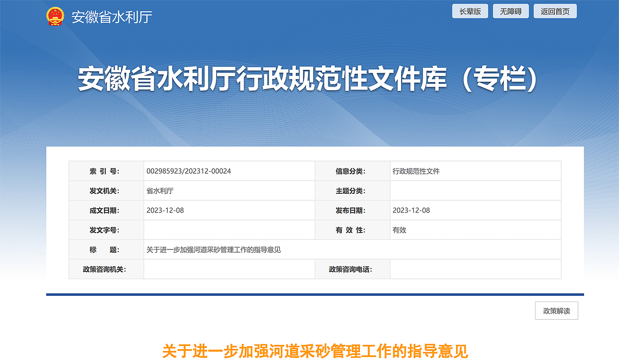This screenshot has width=619, height=364.
Task: Switch to 长辈版 mode
Action: coord(470,11)
